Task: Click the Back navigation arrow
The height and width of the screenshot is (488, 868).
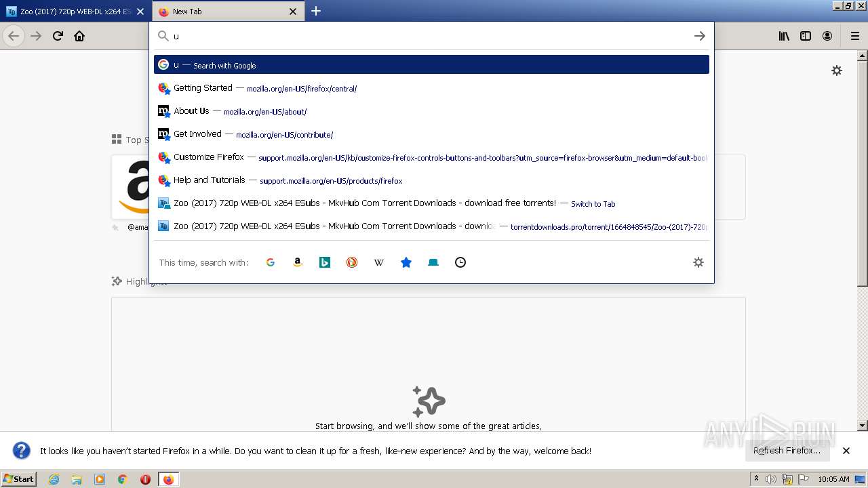Action: click(14, 36)
